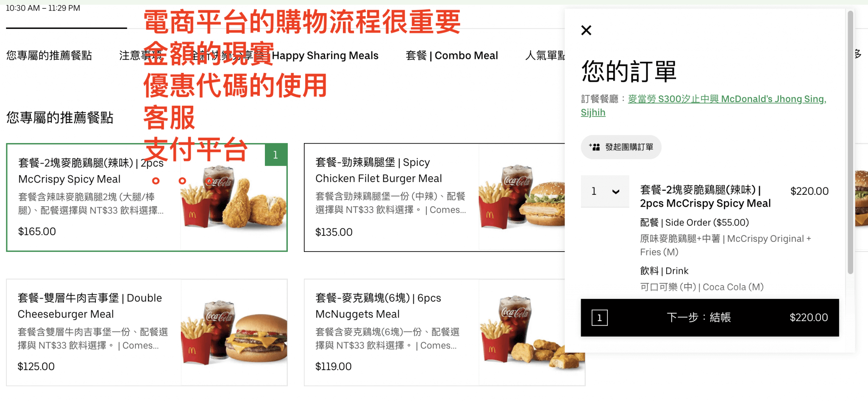
Task: Proceed with 下一步：結帳 checkout button
Action: 709,318
